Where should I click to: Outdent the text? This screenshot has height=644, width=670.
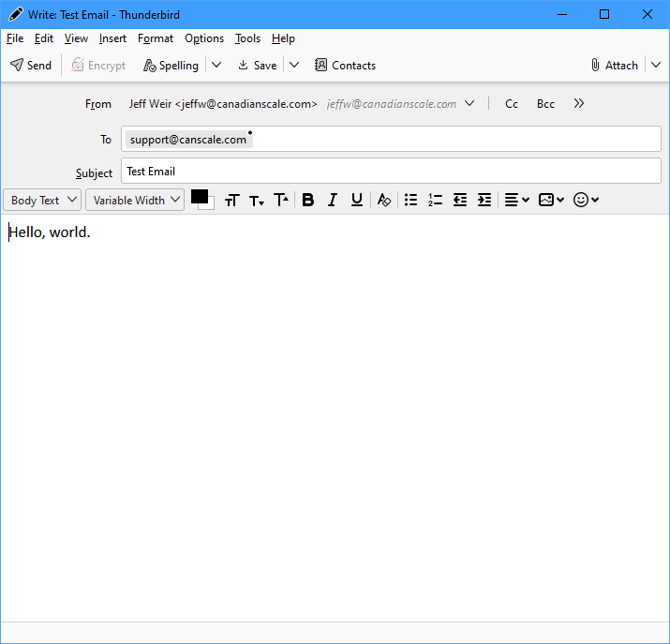(459, 200)
